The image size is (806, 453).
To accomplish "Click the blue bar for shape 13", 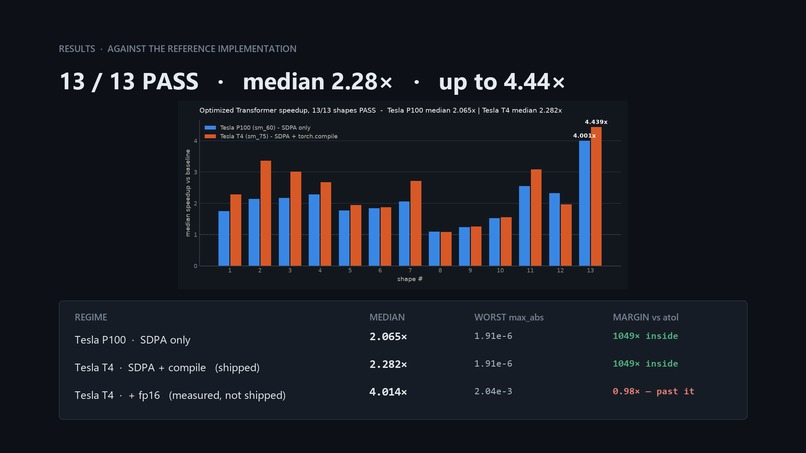I will [x=584, y=203].
